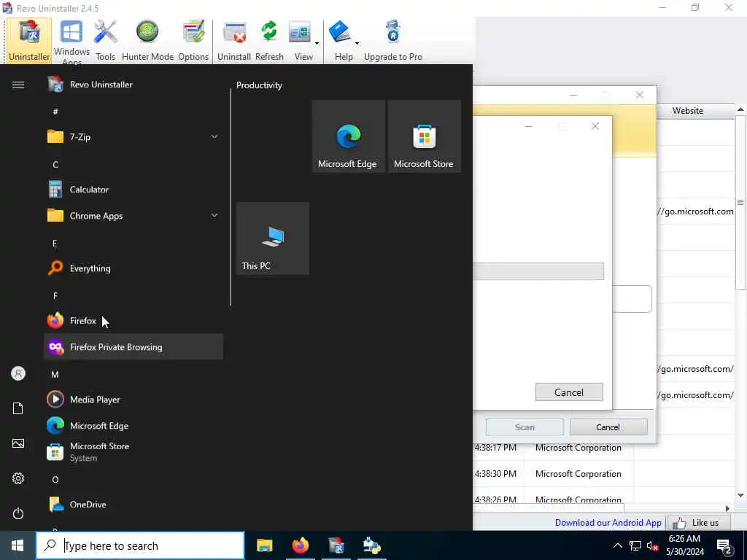This screenshot has height=560, width=747.
Task: Click the network tray icon
Action: click(635, 545)
